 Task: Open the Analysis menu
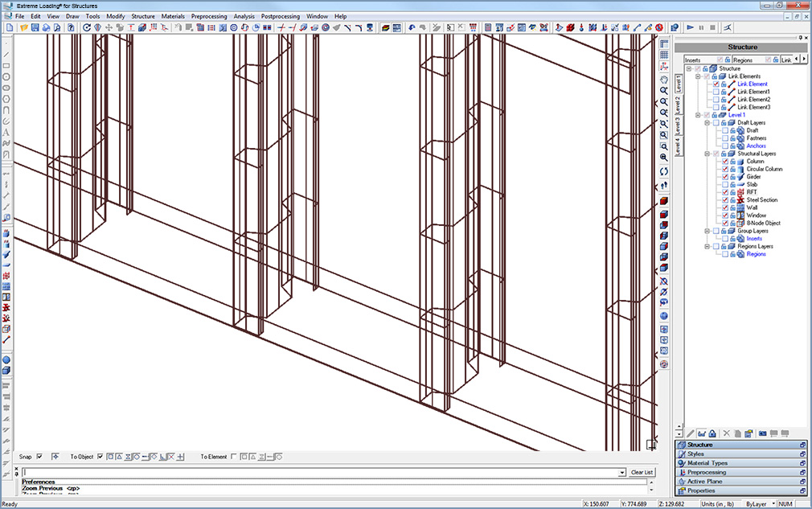pyautogui.click(x=244, y=15)
